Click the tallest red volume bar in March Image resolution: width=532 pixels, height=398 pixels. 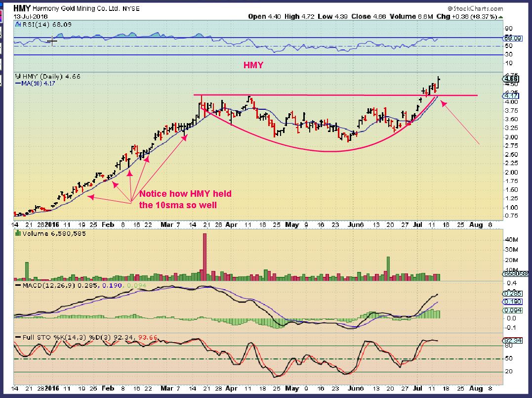click(205, 257)
